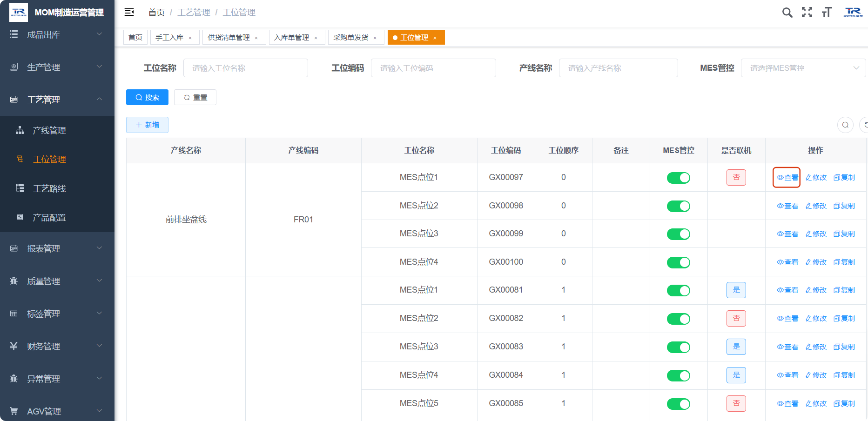Expand 报表管理 sidebar menu
This screenshot has width=868, height=421.
tap(57, 248)
